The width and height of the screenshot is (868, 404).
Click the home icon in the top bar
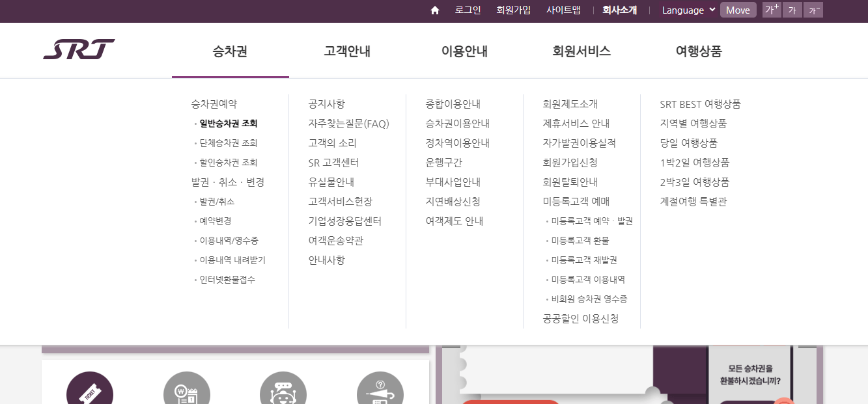coord(434,10)
